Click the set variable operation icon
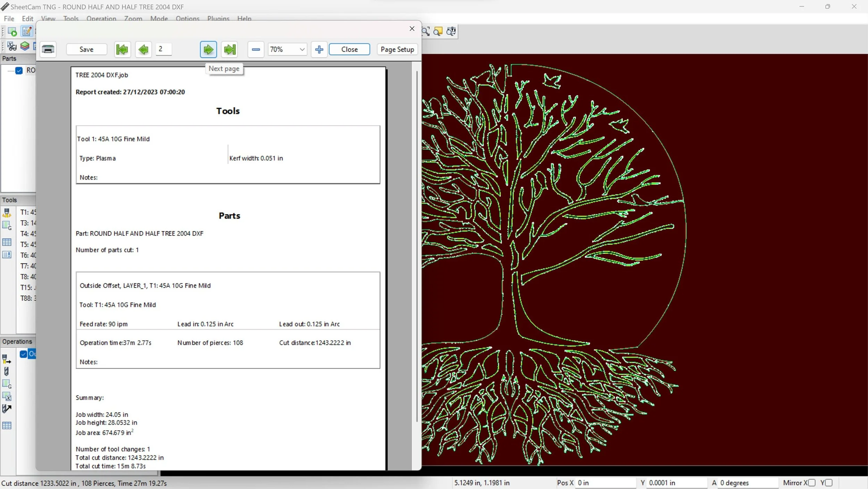The image size is (868, 489). pyautogui.click(x=7, y=396)
